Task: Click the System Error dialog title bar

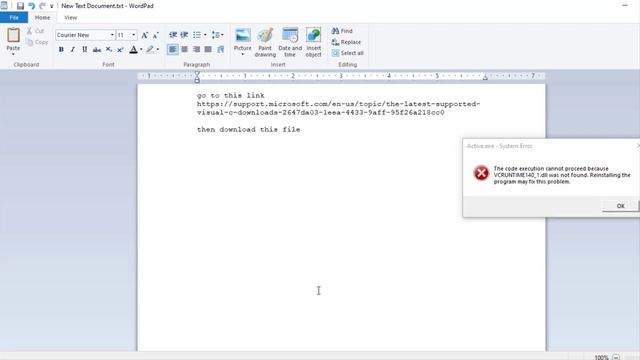Action: (x=550, y=146)
